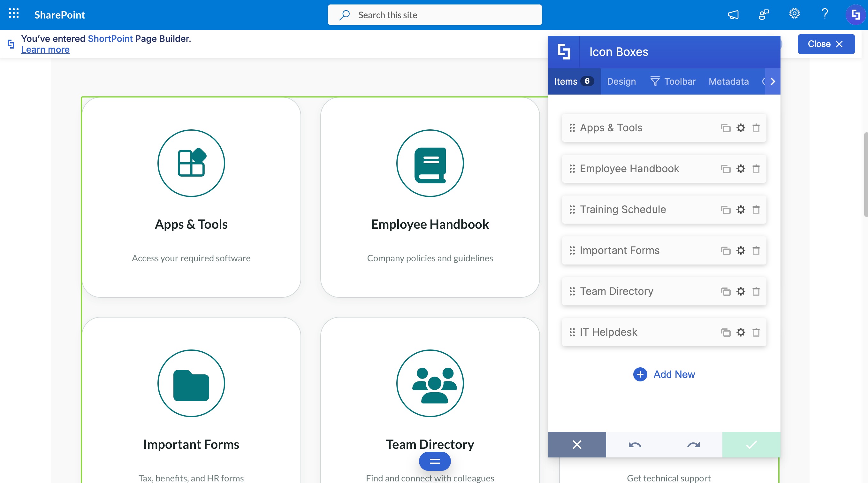This screenshot has height=483, width=868.
Task: Delete the Training Schedule item
Action: 756,210
